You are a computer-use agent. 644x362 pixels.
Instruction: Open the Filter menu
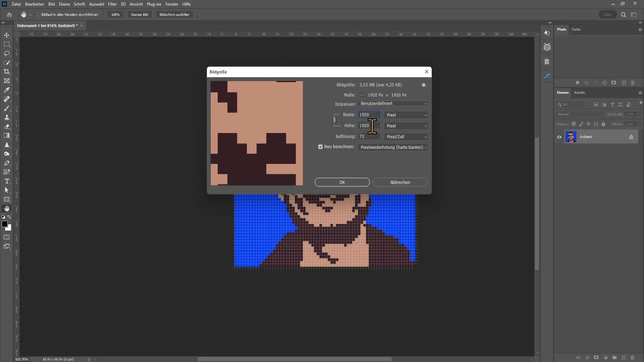pos(112,4)
